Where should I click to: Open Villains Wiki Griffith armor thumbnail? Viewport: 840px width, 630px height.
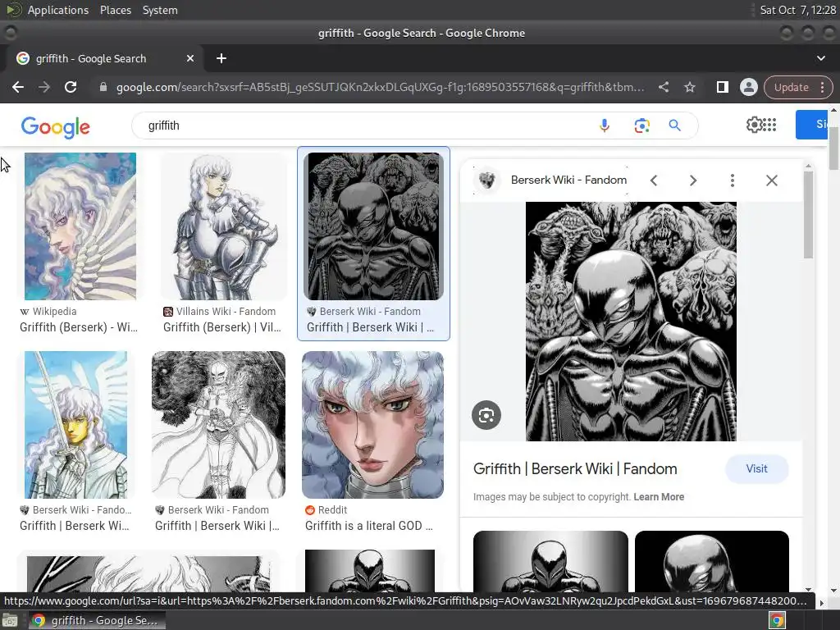click(x=225, y=226)
